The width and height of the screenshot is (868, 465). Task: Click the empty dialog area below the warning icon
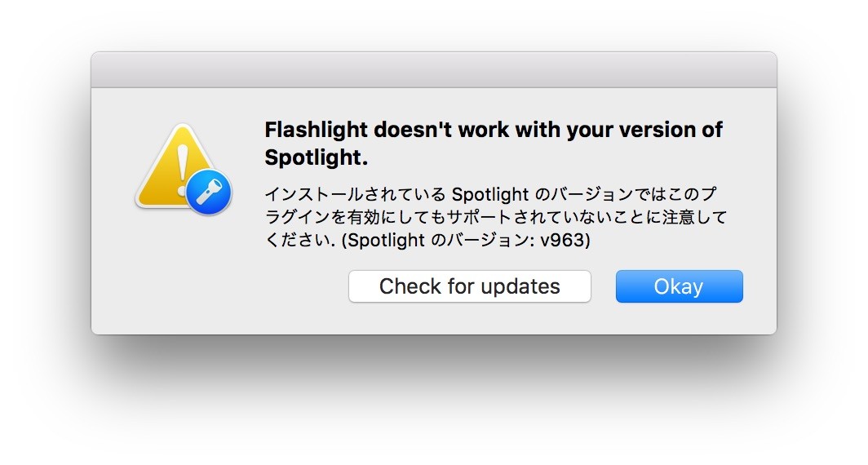pyautogui.click(x=181, y=269)
